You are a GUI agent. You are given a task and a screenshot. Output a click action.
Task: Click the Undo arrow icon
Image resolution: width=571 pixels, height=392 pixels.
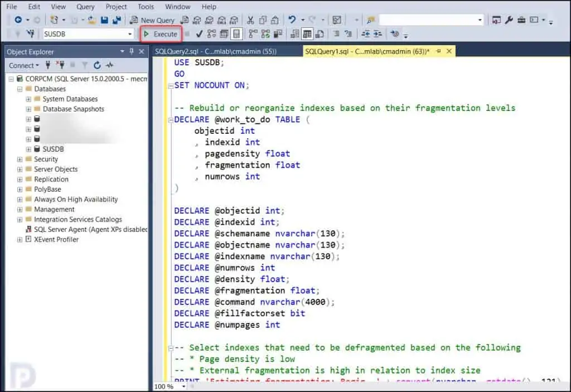click(292, 20)
